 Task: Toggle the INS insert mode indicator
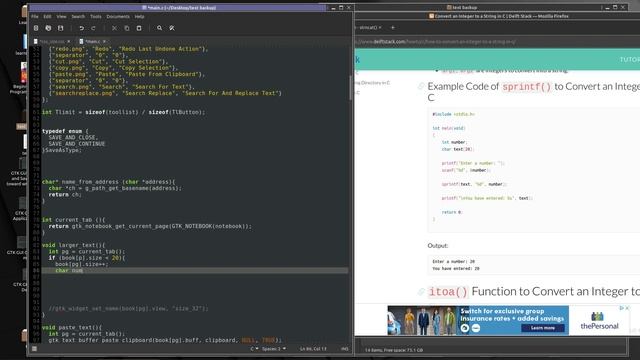[344, 349]
